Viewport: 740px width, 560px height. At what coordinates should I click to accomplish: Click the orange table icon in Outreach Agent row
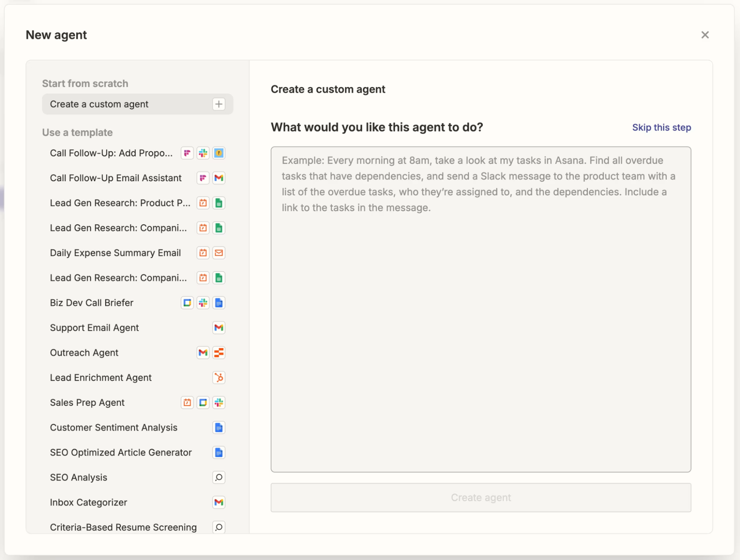click(219, 353)
